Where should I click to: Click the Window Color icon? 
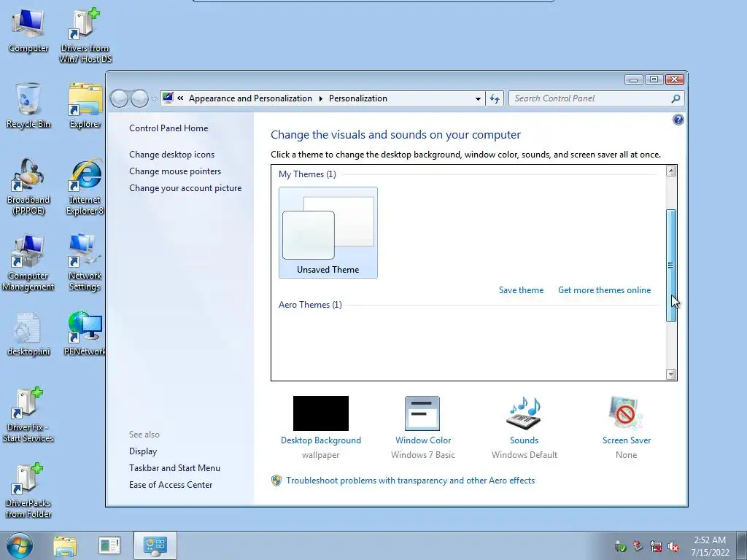click(422, 413)
